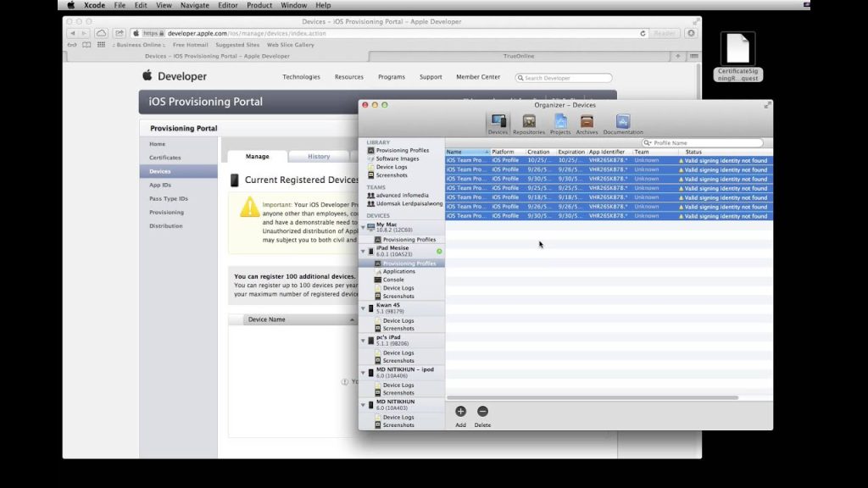This screenshot has width=868, height=488.
Task: Click Safari's address bar URL
Action: [x=247, y=33]
